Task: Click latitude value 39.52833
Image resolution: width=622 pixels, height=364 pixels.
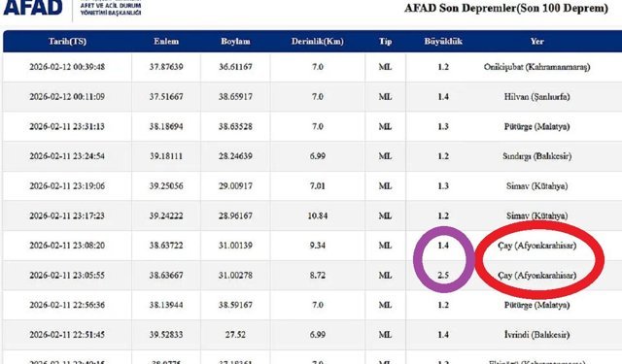Action: [x=166, y=334]
